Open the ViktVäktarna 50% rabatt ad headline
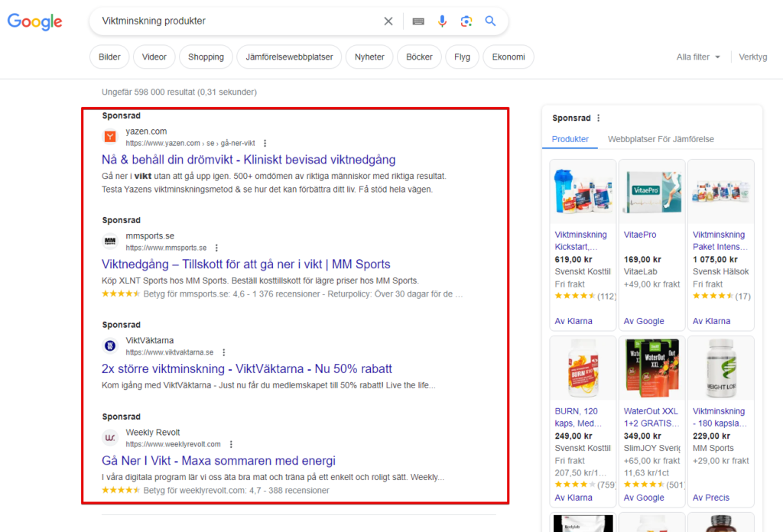The image size is (783, 532). tap(247, 368)
